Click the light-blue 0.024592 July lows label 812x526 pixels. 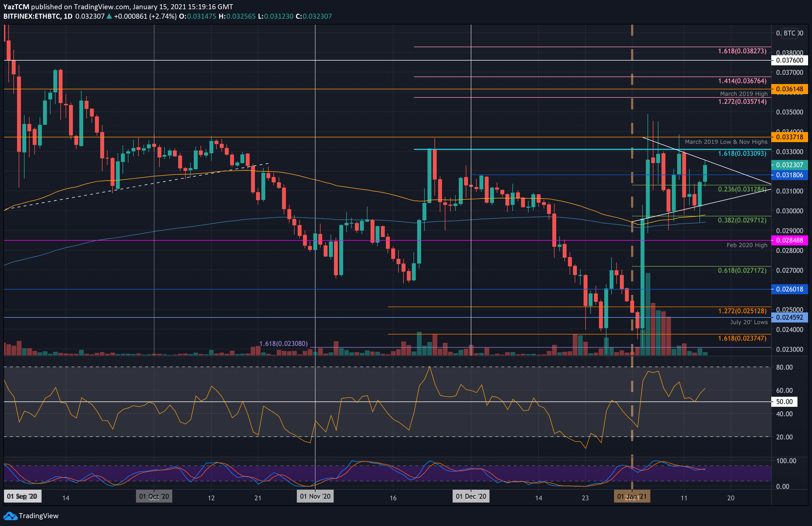[x=790, y=317]
